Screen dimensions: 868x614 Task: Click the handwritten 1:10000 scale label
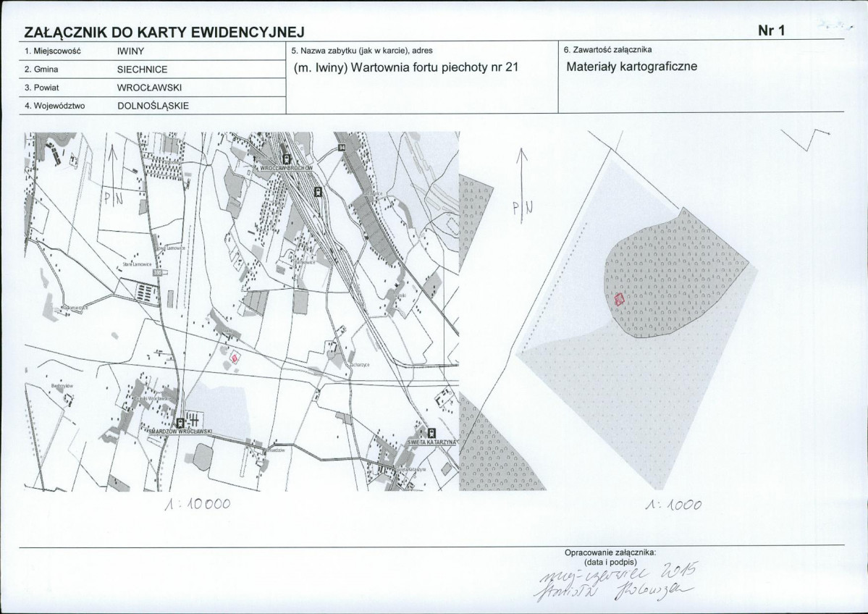point(195,504)
